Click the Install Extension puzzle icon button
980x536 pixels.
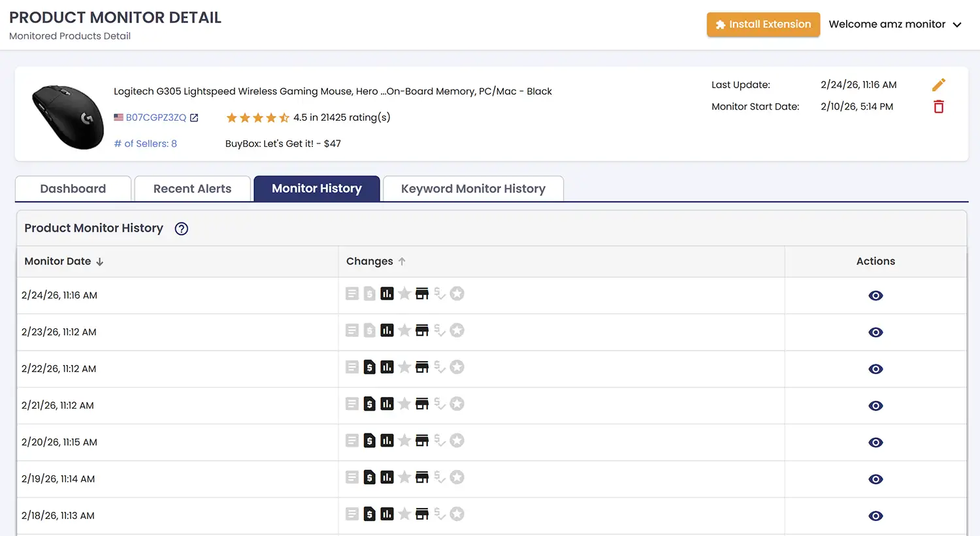click(x=720, y=24)
